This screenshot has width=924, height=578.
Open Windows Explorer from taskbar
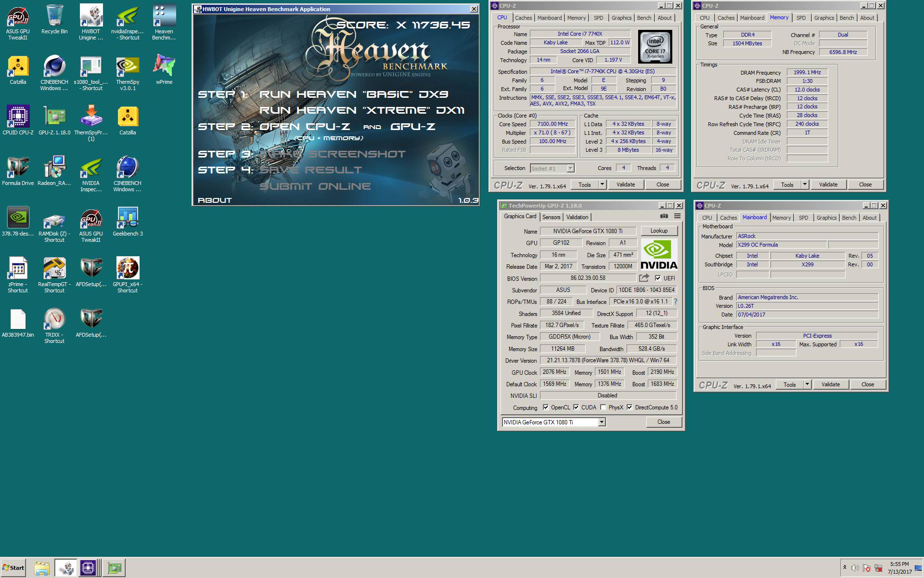coord(42,568)
